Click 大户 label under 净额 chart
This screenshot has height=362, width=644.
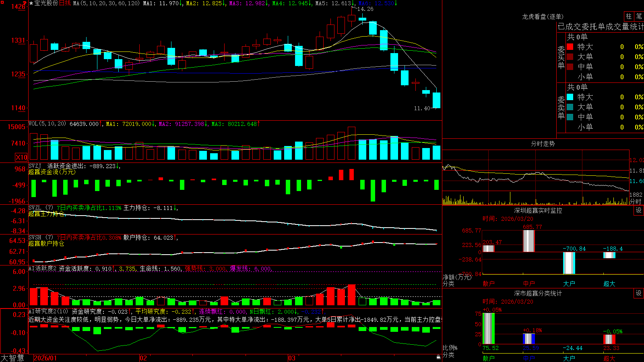569,284
